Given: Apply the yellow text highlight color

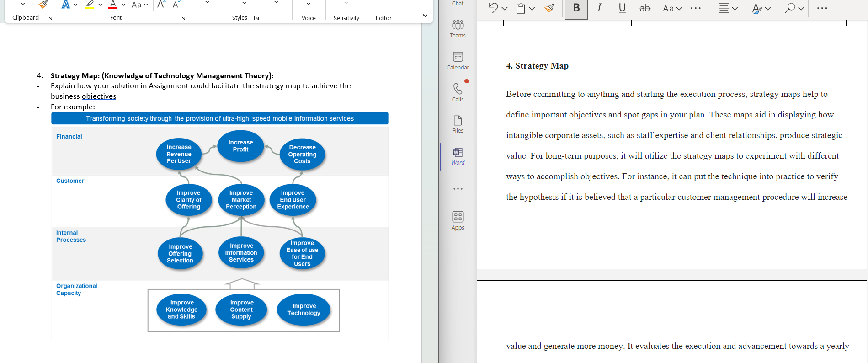Looking at the screenshot, I should 90,5.
